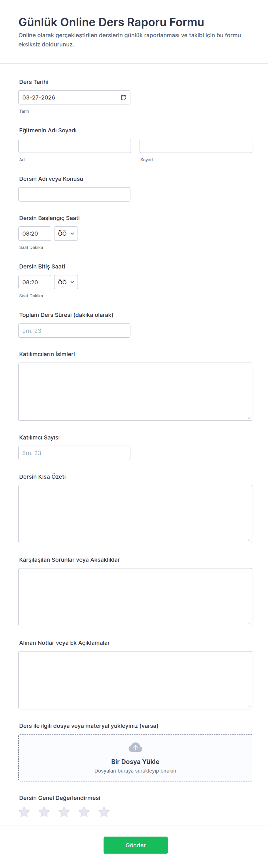Rate the lesson two stars
The image size is (268, 868).
[x=44, y=812]
